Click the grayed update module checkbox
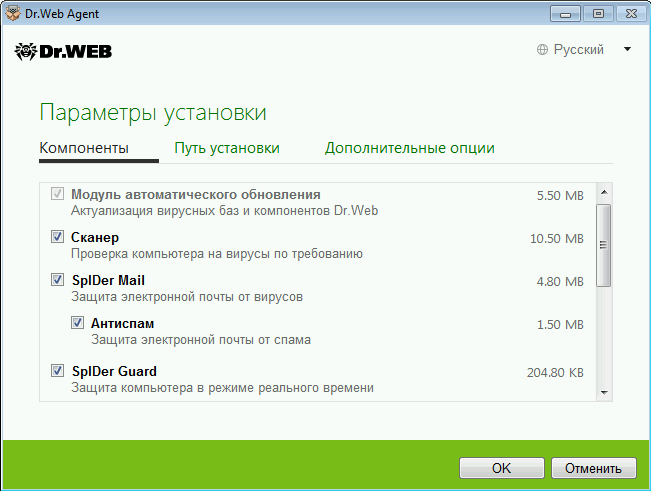 pos(57,193)
